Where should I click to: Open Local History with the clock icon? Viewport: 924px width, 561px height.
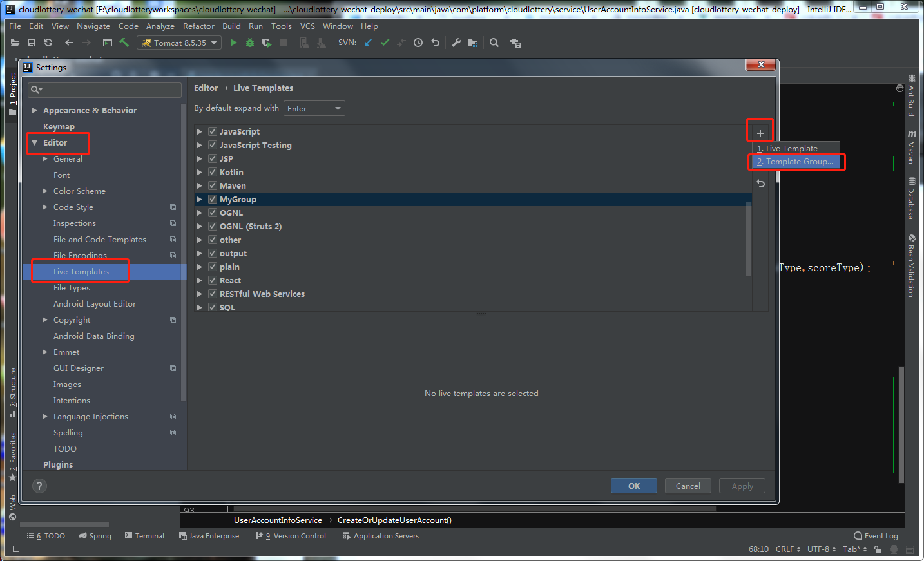pyautogui.click(x=418, y=43)
